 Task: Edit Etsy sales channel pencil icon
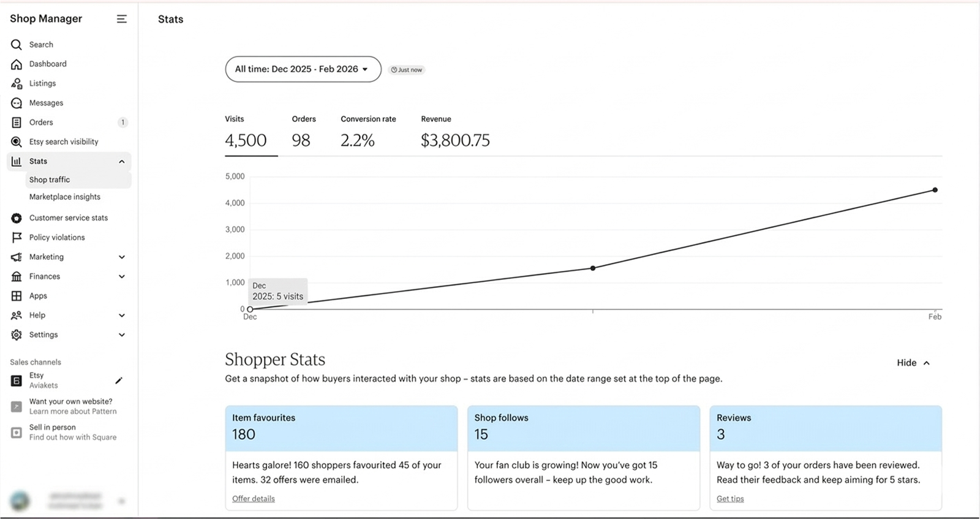pyautogui.click(x=119, y=381)
